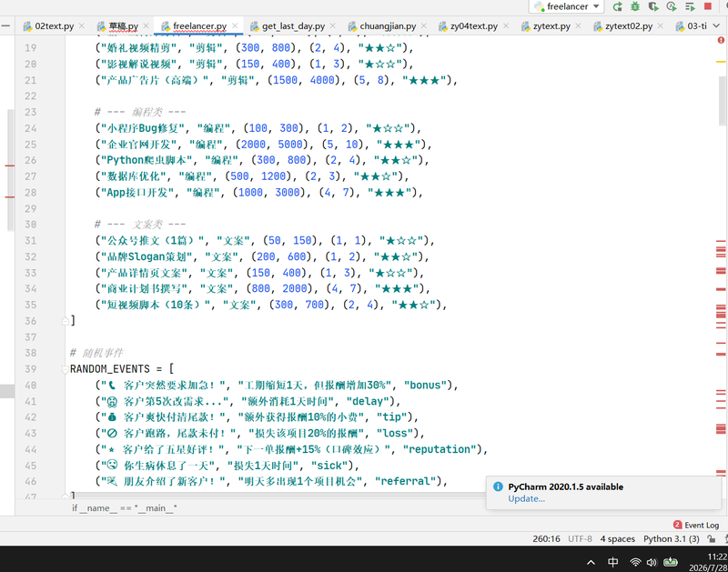Close the freelancer.py tab

point(235,26)
